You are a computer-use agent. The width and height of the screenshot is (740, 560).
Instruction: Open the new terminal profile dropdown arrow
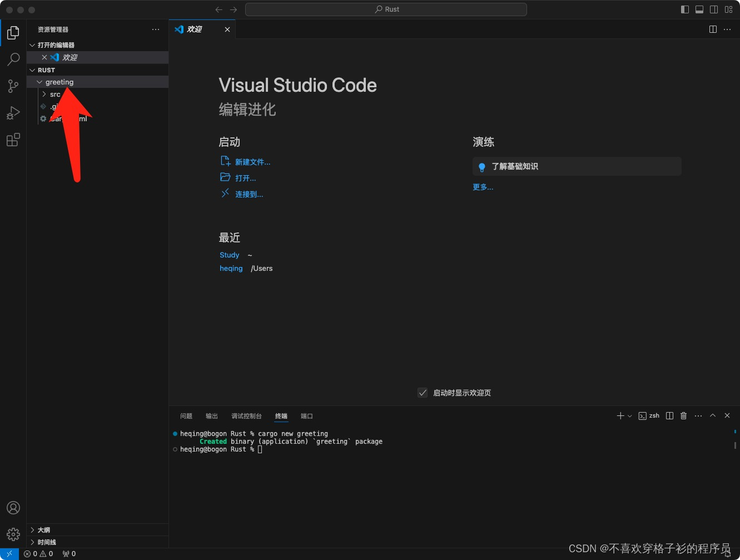click(x=630, y=416)
